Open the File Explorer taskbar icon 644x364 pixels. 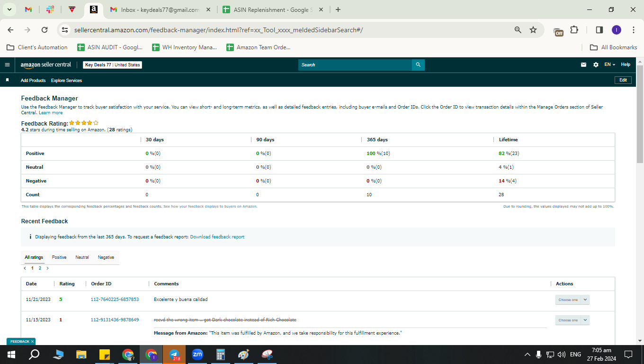click(x=81, y=355)
